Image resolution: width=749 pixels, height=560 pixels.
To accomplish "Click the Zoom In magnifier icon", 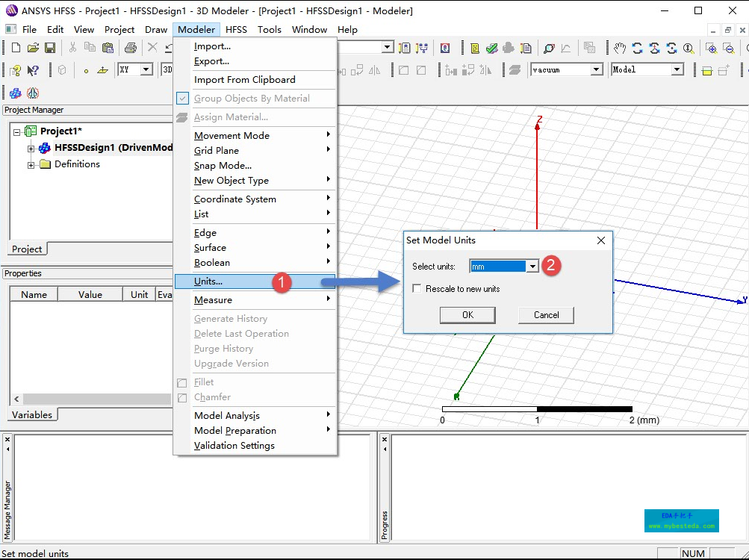I will (x=712, y=48).
